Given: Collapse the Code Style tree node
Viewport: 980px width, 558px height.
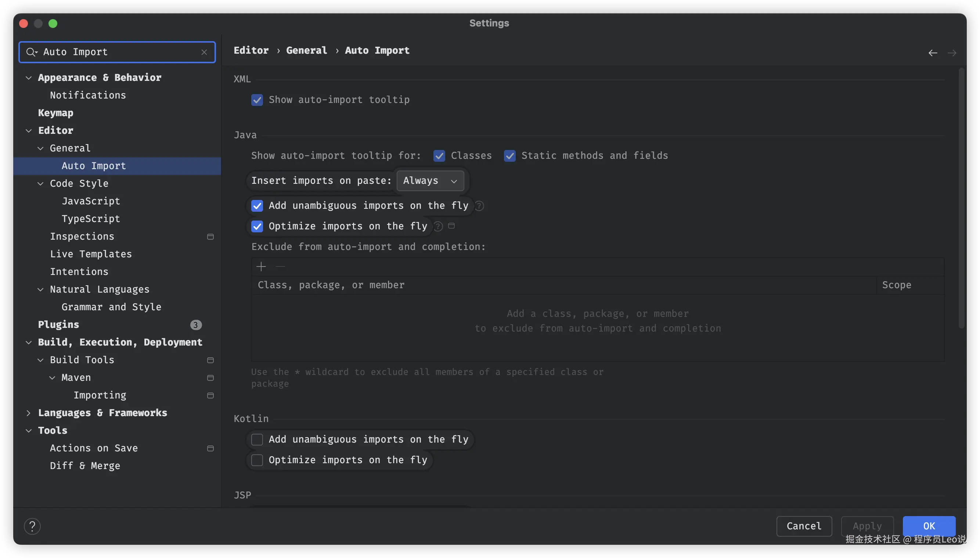Looking at the screenshot, I should tap(41, 183).
